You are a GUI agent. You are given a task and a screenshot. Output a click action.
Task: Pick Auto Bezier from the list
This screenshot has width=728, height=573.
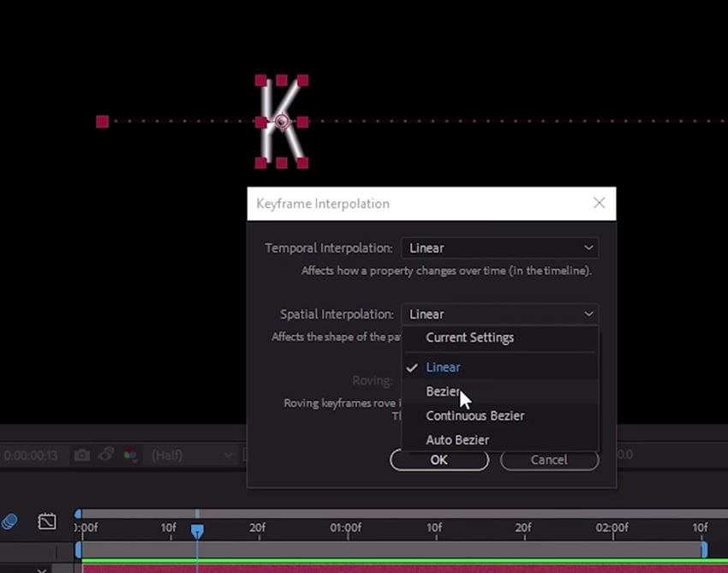point(457,439)
